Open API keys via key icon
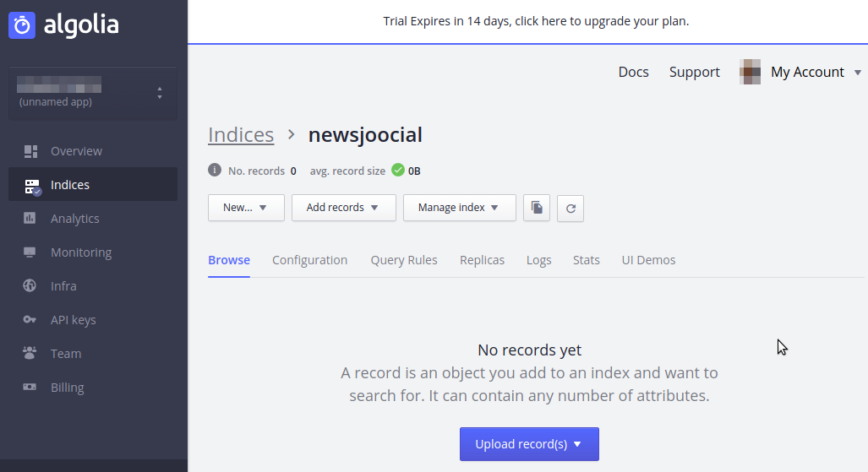Image resolution: width=868 pixels, height=472 pixels. point(30,319)
